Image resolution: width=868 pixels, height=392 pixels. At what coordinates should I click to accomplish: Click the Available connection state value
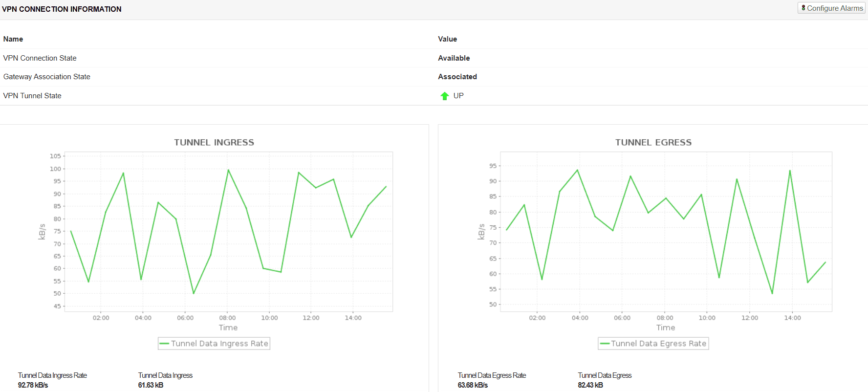(x=454, y=58)
